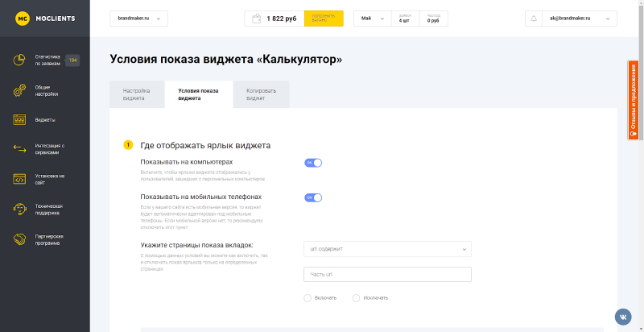Open the VK chat button
Viewport: 644px width, 332px height.
tap(623, 317)
